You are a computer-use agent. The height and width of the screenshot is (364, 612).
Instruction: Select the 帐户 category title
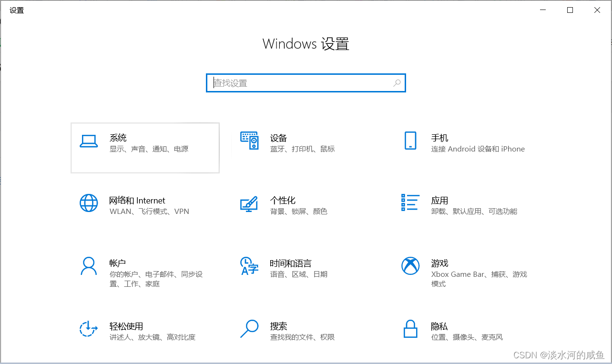click(x=117, y=263)
